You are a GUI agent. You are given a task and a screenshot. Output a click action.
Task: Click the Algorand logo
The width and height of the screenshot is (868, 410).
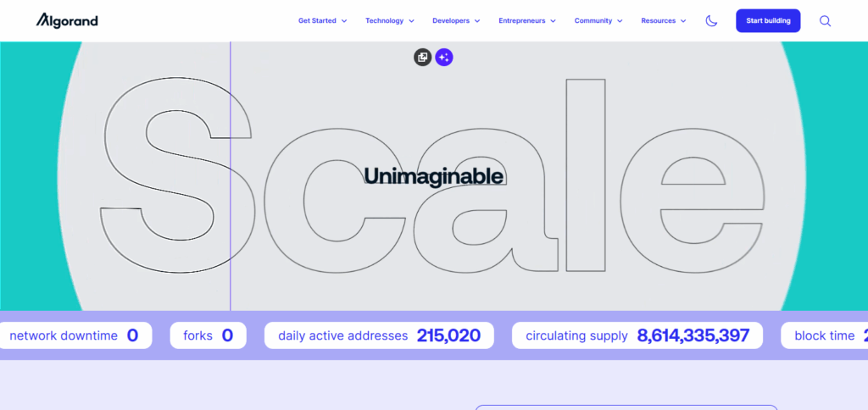coord(67,20)
